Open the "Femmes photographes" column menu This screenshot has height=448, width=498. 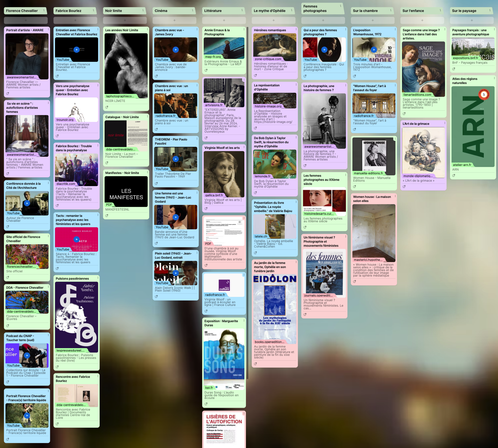[341, 6]
